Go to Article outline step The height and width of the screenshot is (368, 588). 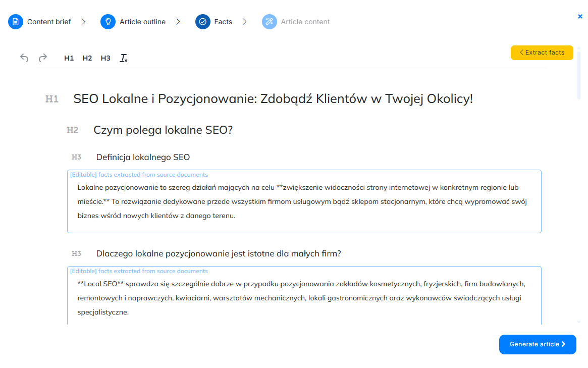coord(142,22)
